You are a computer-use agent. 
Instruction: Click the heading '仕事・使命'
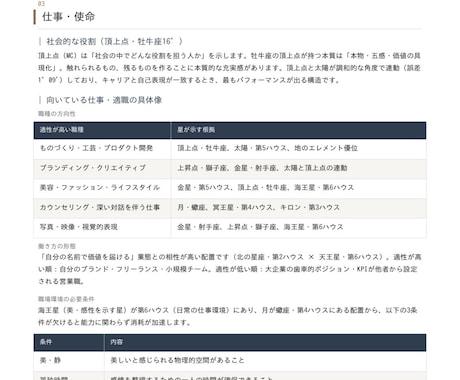coord(68,17)
